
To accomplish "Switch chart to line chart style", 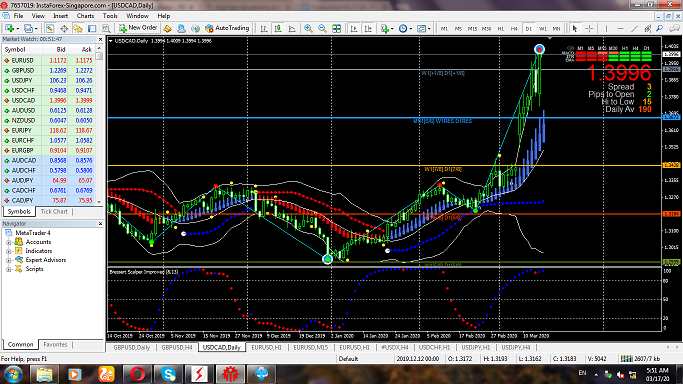I will [x=292, y=28].
